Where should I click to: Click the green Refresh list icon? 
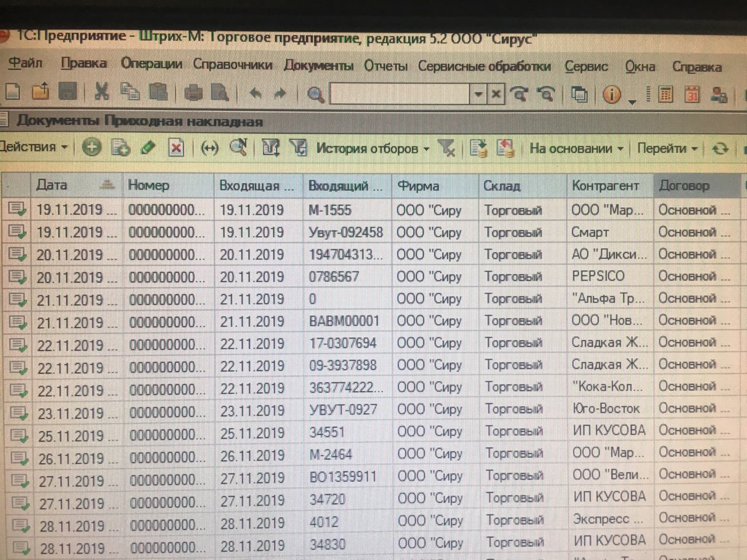[720, 149]
